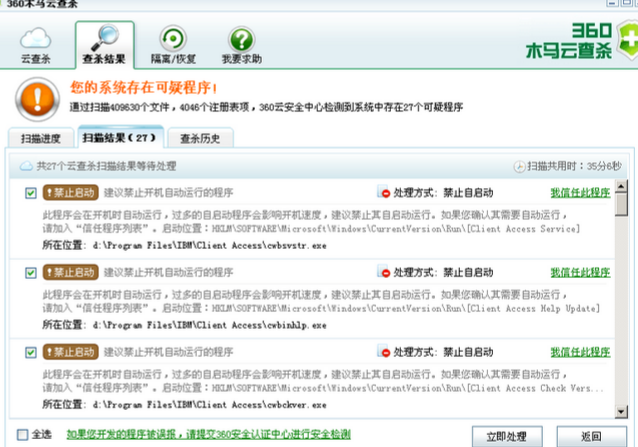
Task: Click the results list scrollbar thumb
Action: tap(621, 205)
